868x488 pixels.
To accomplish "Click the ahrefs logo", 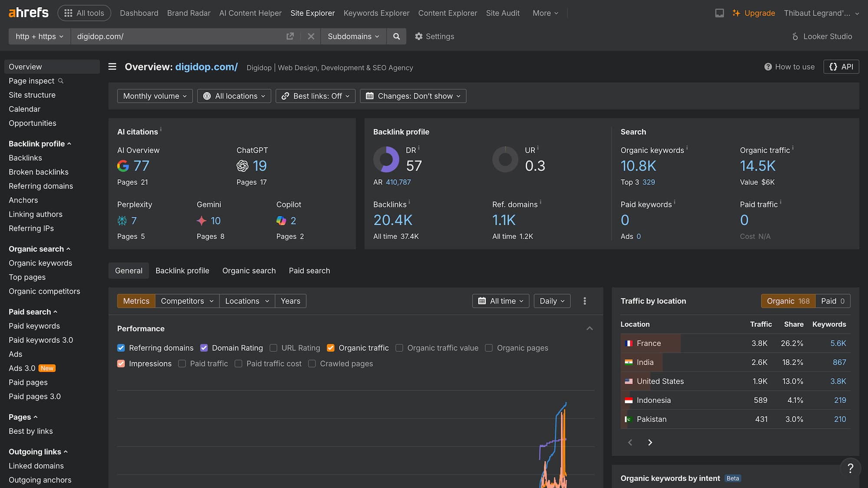I will [29, 13].
